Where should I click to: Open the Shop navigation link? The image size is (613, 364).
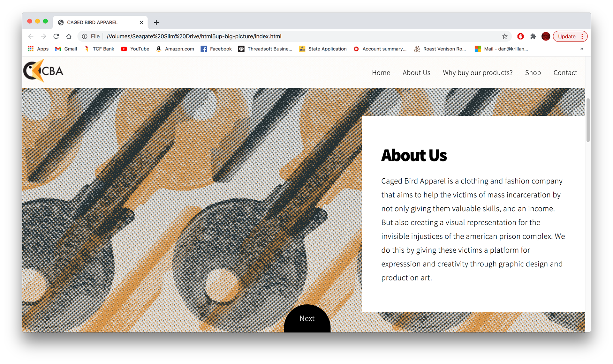point(533,73)
